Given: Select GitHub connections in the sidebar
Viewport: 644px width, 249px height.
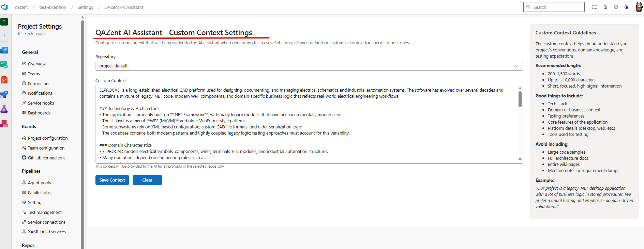Looking at the screenshot, I should 47,158.
